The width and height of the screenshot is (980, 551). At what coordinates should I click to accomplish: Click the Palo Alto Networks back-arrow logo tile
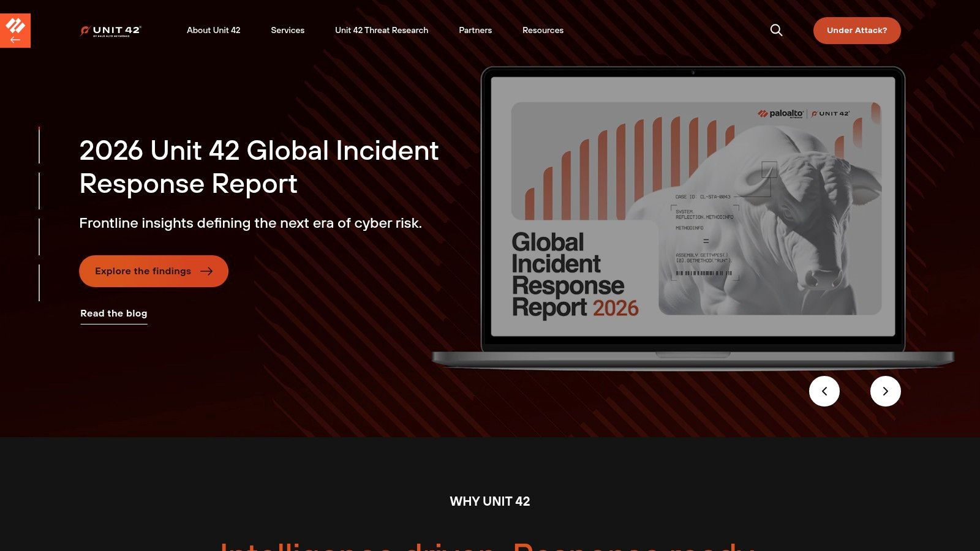point(15,31)
